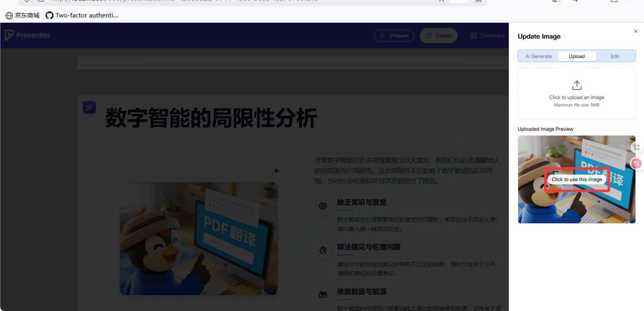Click the pink translate floating icon

pyautogui.click(x=636, y=163)
